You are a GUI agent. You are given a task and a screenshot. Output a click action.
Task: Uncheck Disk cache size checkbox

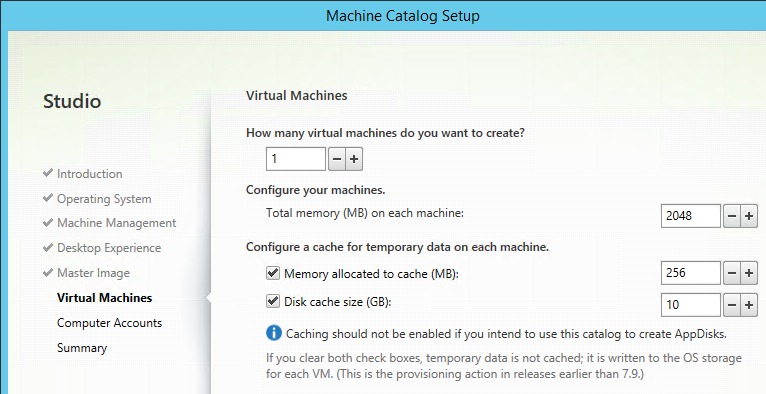pyautogui.click(x=273, y=301)
